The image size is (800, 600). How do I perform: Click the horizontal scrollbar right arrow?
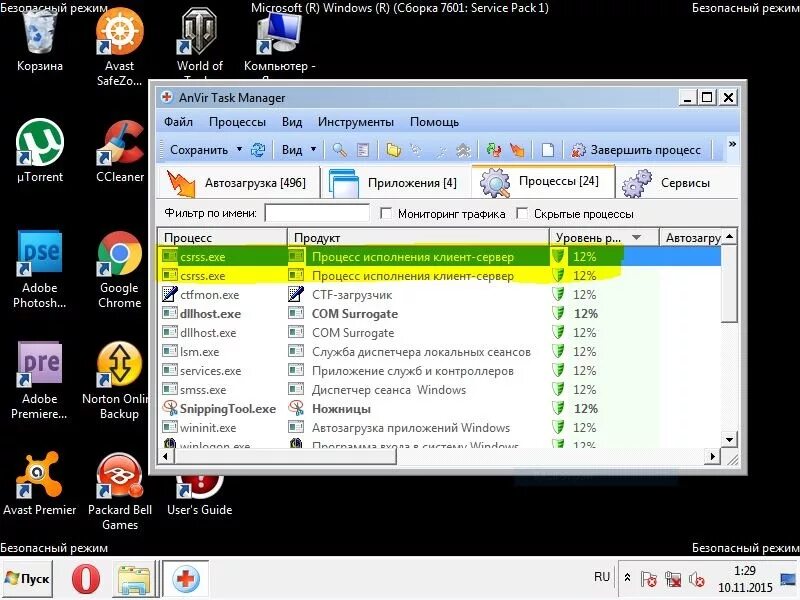pos(712,456)
